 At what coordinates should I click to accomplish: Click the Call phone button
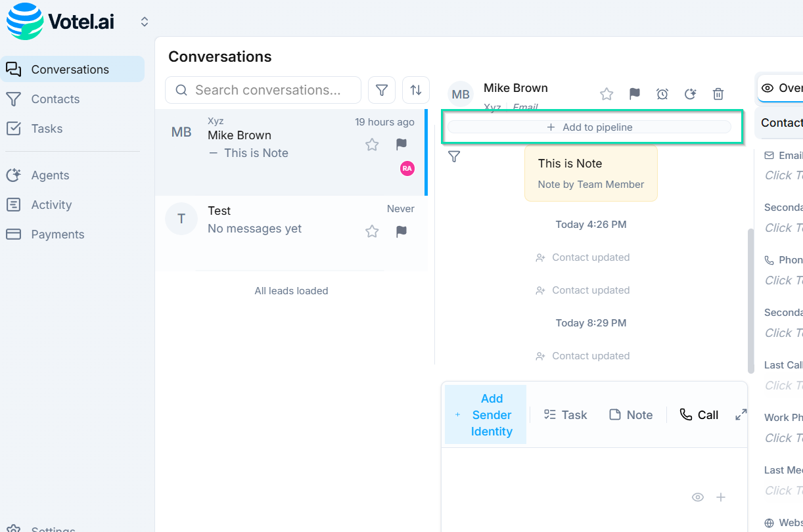point(699,414)
